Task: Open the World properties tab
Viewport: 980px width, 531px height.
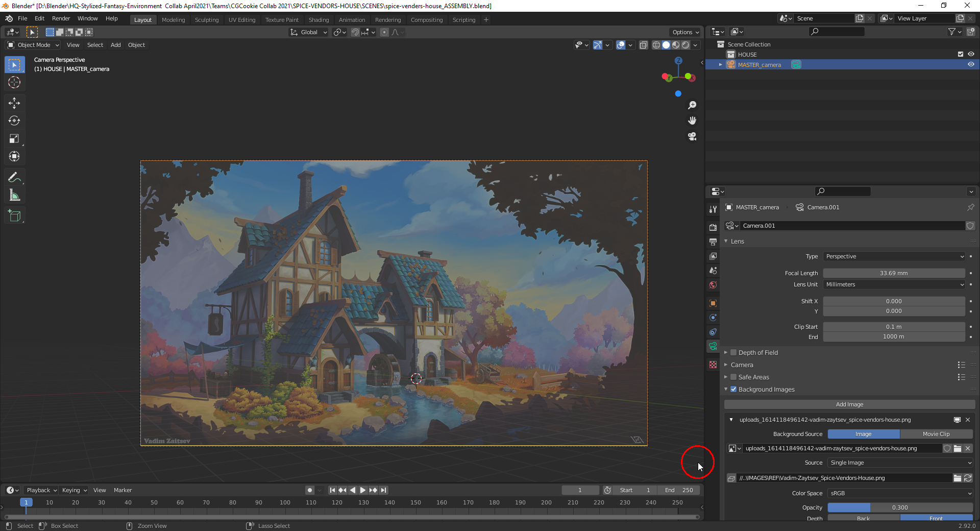Action: [713, 285]
